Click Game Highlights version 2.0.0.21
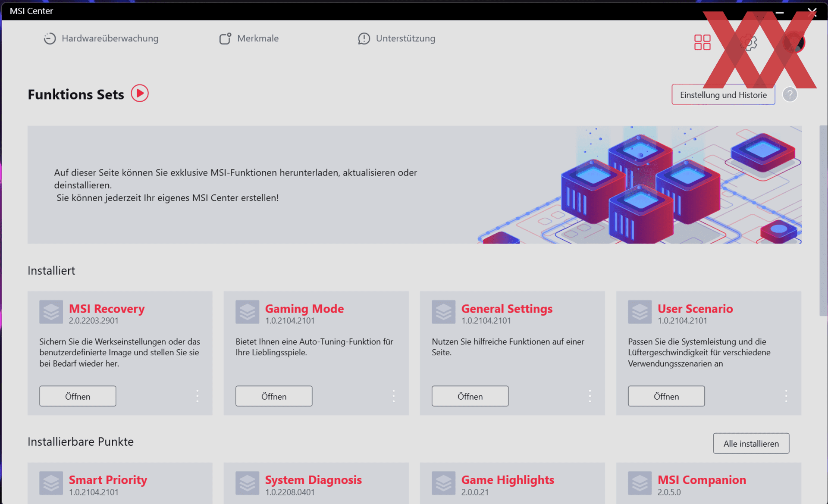 [475, 492]
